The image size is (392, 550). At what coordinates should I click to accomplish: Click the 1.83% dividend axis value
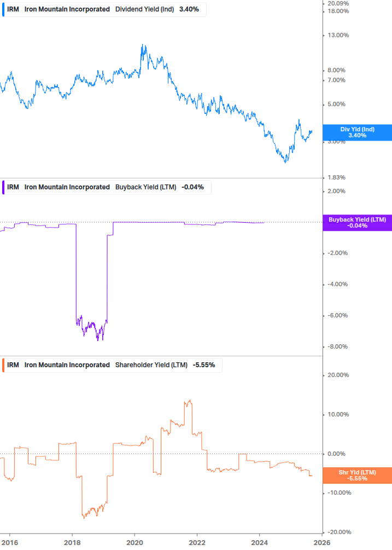click(336, 178)
